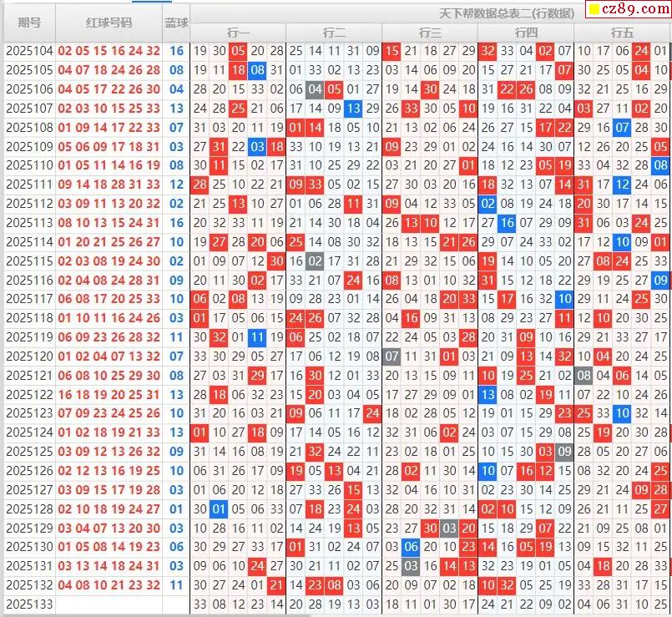Select the 行五 column group header

click(622, 33)
